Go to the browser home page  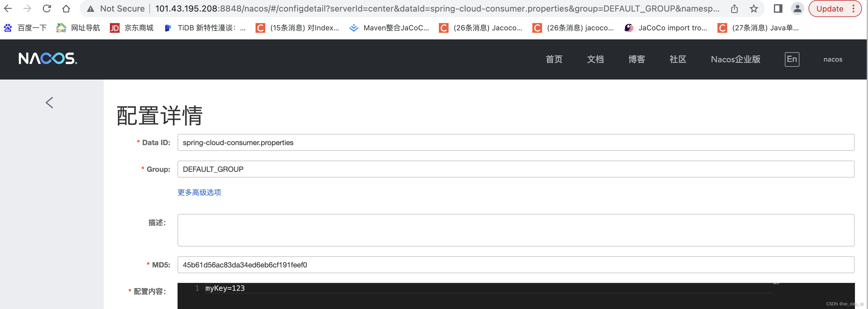(66, 9)
